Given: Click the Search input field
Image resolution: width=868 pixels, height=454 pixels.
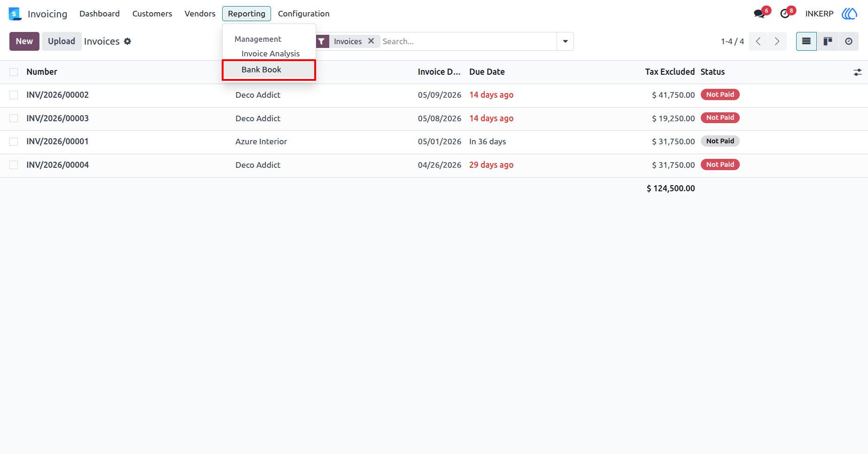Looking at the screenshot, I should click(x=468, y=41).
